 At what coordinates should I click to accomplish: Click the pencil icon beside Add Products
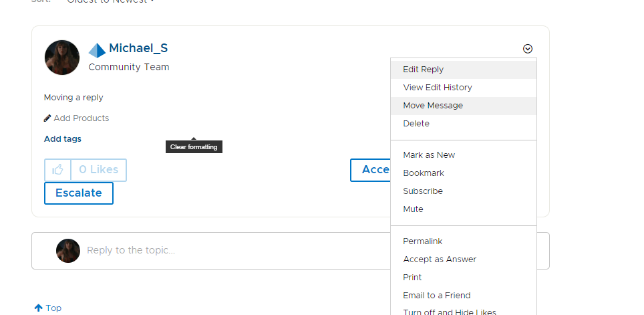point(47,118)
